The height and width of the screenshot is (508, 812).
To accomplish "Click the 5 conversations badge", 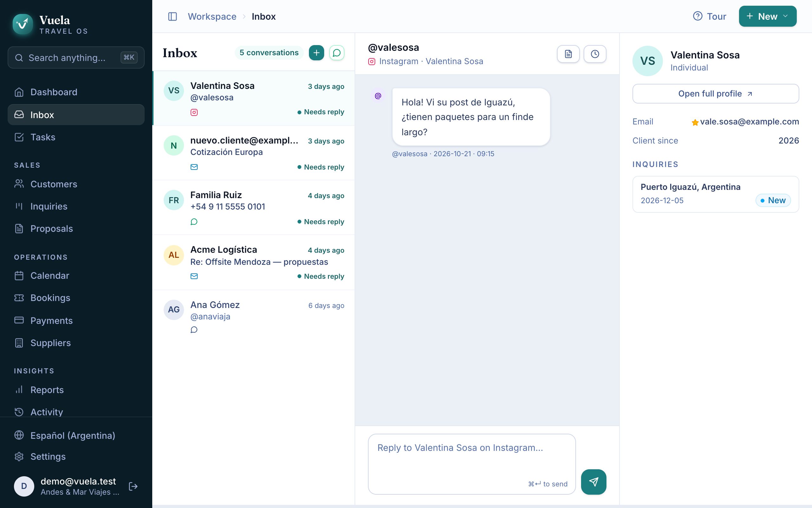I will [x=269, y=53].
